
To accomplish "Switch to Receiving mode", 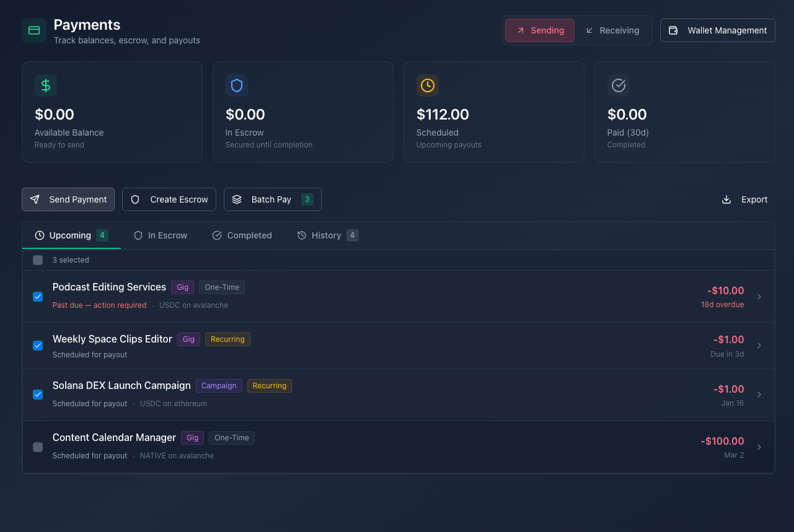I will coord(612,30).
